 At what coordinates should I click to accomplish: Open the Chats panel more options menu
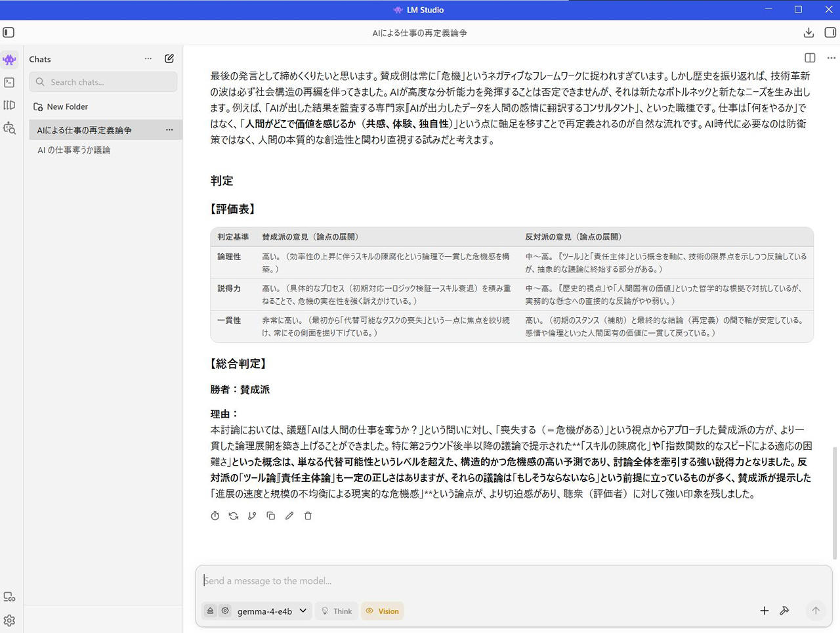point(148,58)
